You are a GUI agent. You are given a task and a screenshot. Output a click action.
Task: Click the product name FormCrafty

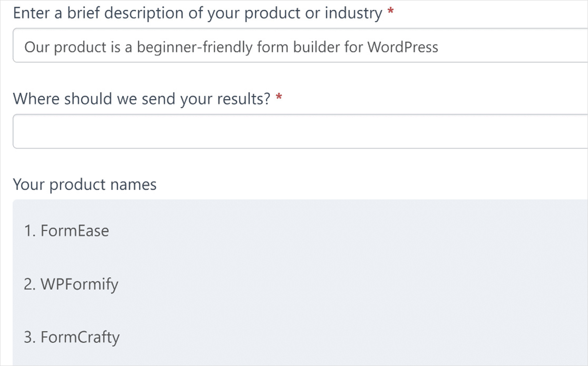[80, 337]
